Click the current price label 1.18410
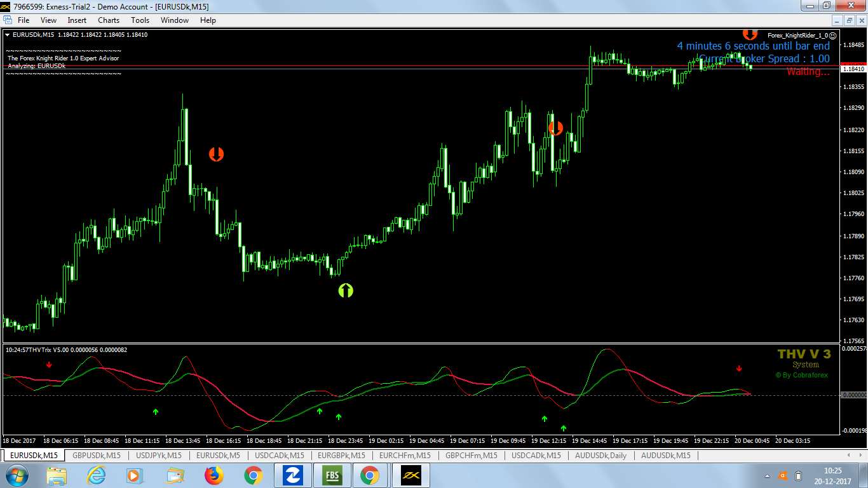Screen dimensions: 868x488 pos(853,69)
